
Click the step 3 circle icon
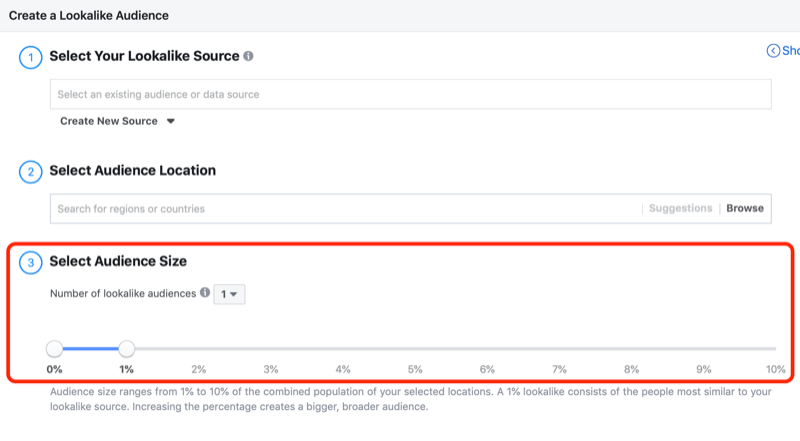tap(30, 263)
